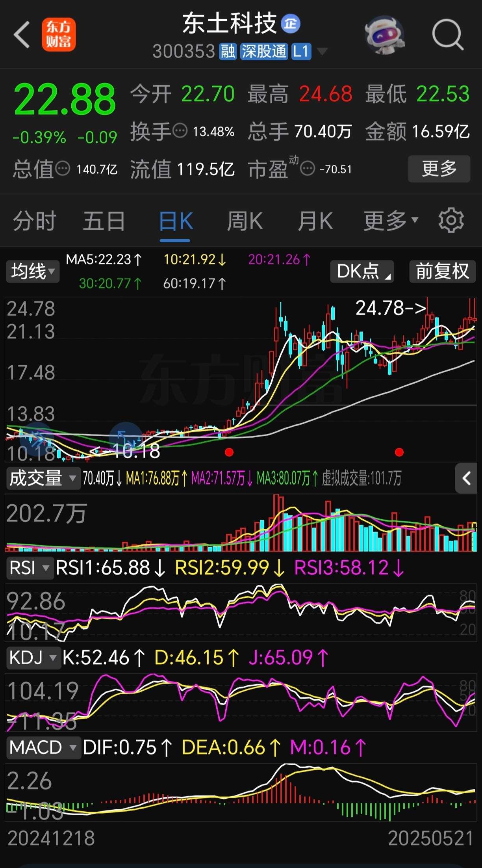
Task: Tap the 60:19.17 moving average value
Action: point(195,283)
